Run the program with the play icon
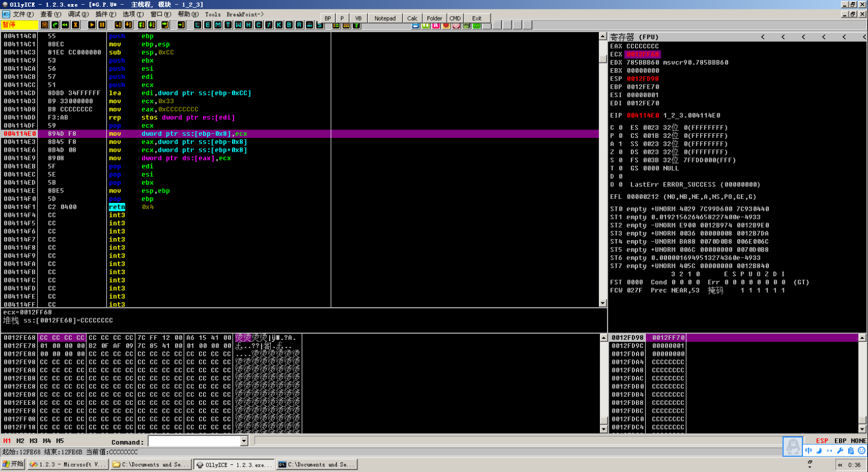Screen dimensions: 868x472 (92, 25)
